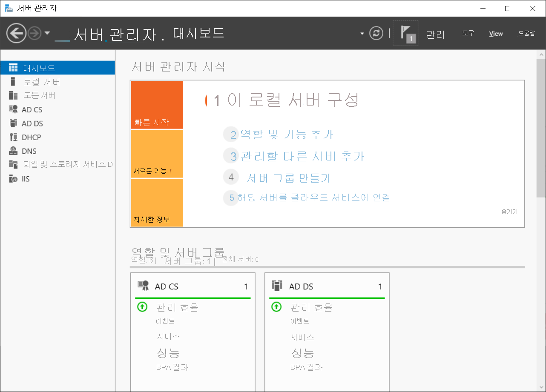Select the 자세한 정보 tile
546x392 pixels.
157,203
